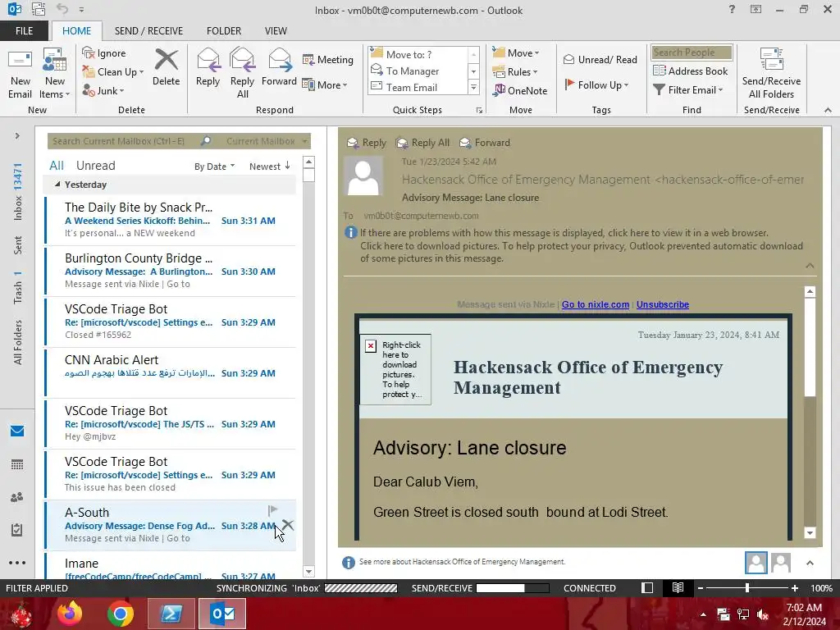Viewport: 840px width, 630px height.
Task: Open the CNN Arabic Alert email
Action: tap(171, 372)
